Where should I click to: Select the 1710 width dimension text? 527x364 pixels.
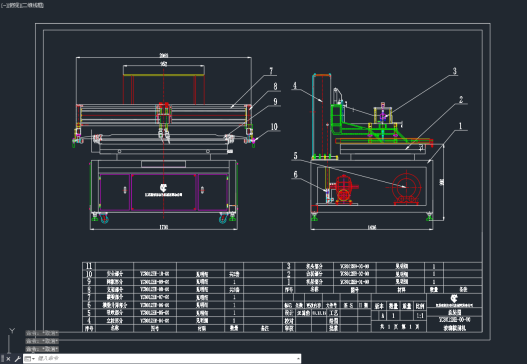tap(163, 227)
